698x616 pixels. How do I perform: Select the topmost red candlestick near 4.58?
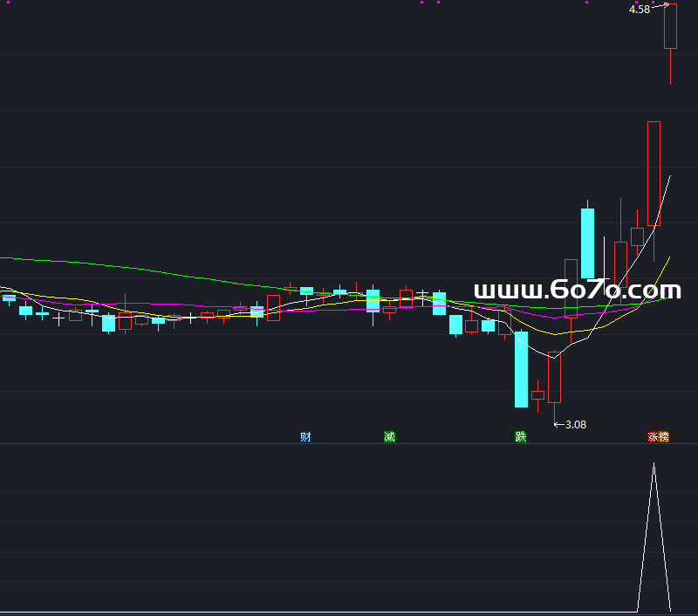[x=670, y=26]
